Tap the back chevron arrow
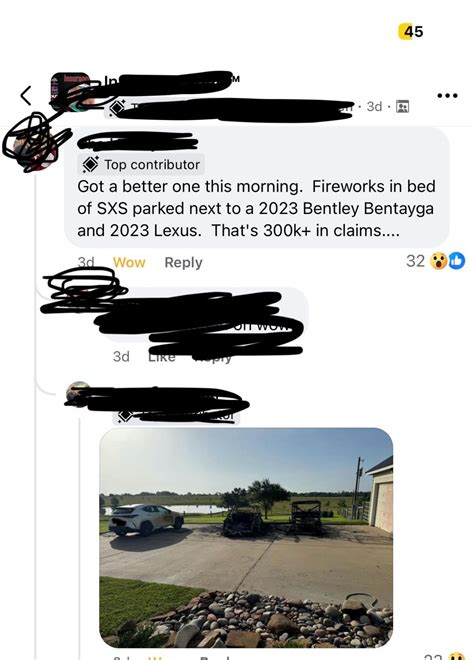 click(x=26, y=95)
